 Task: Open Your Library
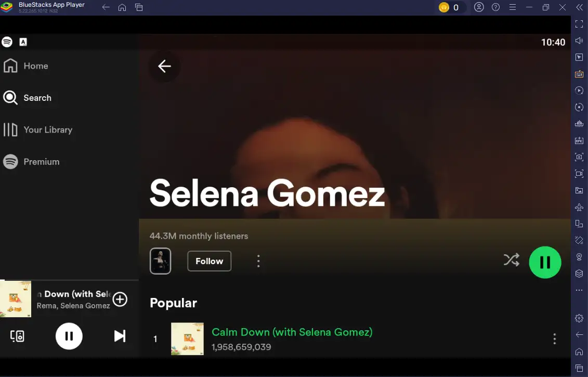click(38, 130)
